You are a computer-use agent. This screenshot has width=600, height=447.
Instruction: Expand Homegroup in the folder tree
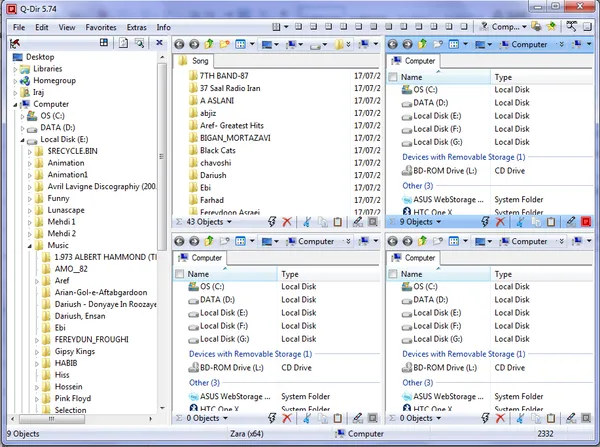15,81
